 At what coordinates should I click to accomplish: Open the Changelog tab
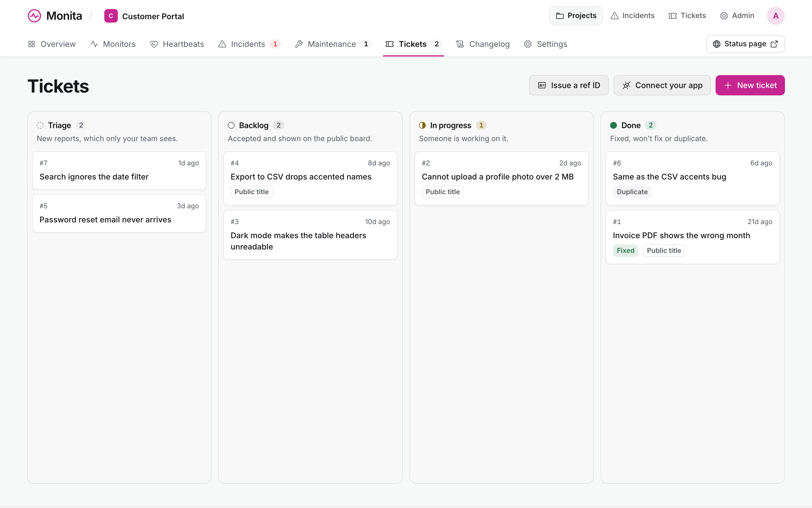483,44
